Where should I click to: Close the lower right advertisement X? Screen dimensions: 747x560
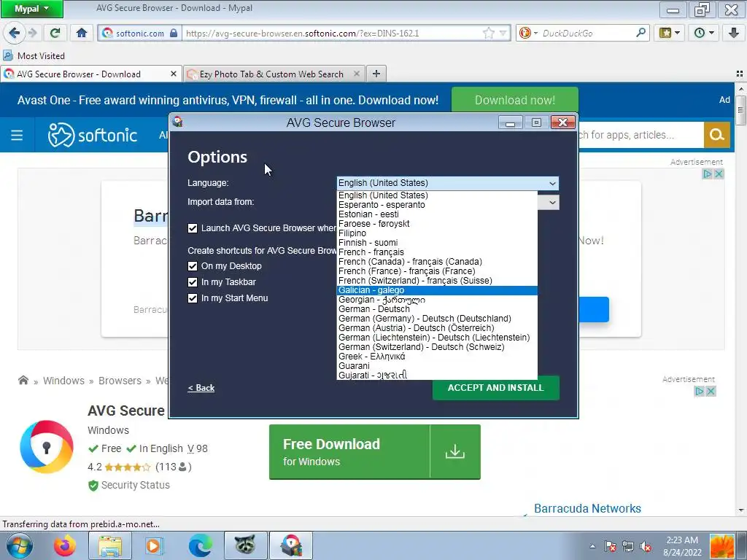711,391
